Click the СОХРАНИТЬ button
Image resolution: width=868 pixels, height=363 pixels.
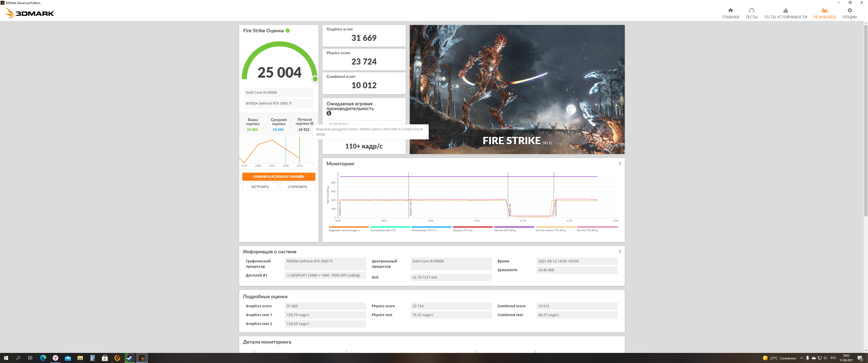(x=297, y=187)
